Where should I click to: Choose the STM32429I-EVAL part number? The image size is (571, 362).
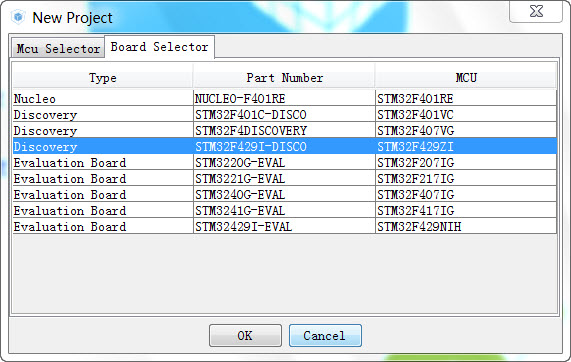coord(284,227)
